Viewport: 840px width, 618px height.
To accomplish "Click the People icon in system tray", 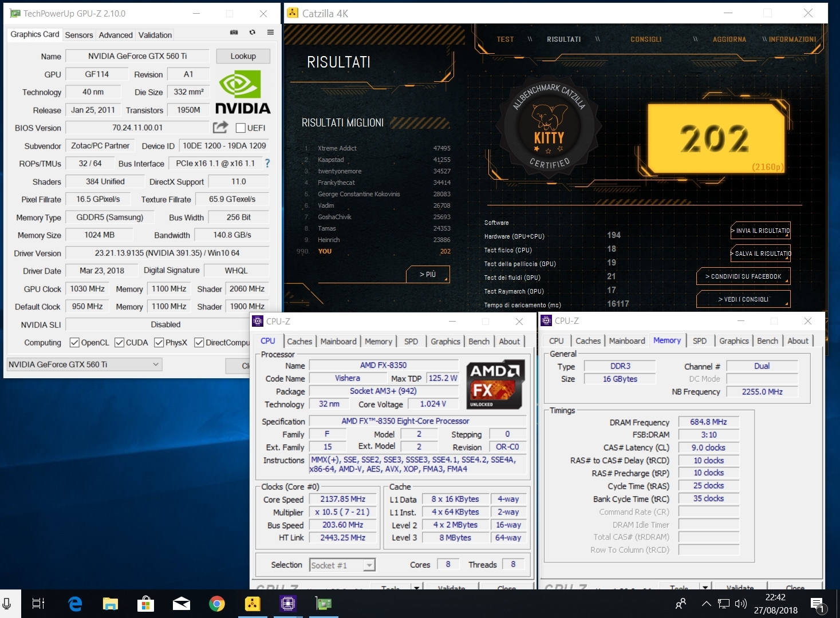I will [681, 604].
